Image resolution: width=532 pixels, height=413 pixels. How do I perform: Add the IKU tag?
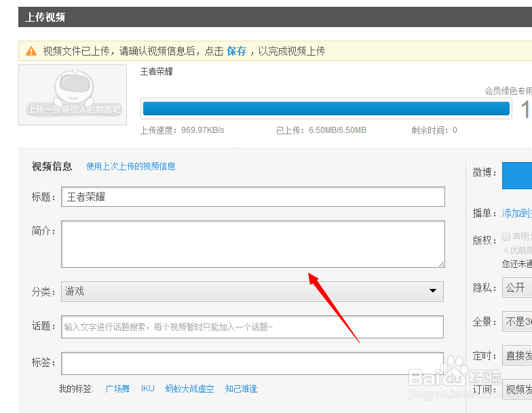tap(148, 389)
